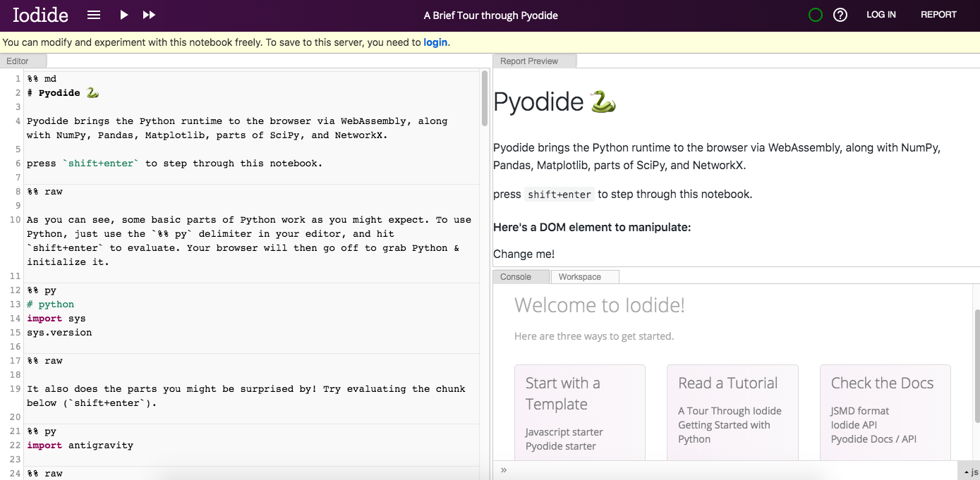This screenshot has height=480, width=980.
Task: Click the console prompt chevron icon
Action: click(x=504, y=470)
